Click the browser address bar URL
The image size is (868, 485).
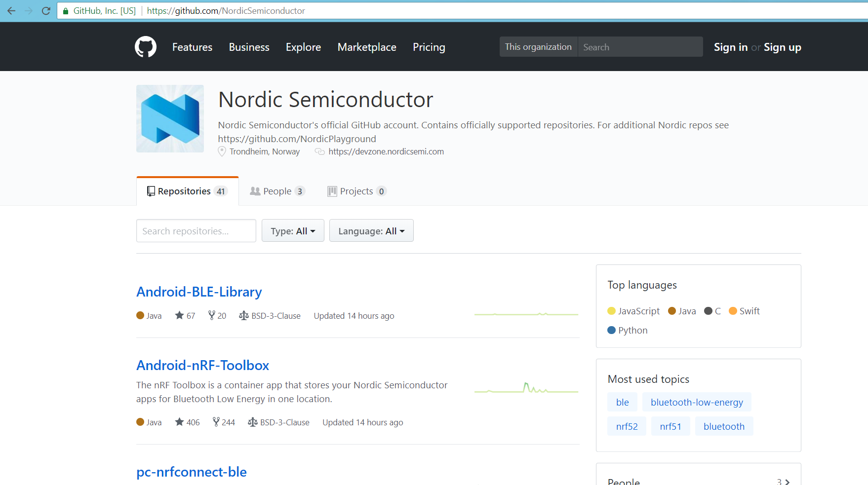226,11
